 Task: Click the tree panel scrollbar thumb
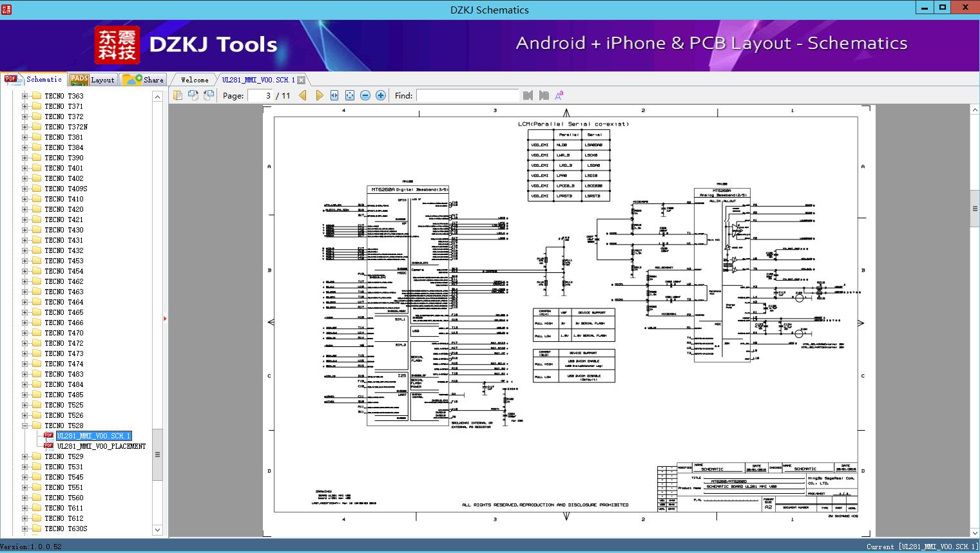tap(157, 455)
